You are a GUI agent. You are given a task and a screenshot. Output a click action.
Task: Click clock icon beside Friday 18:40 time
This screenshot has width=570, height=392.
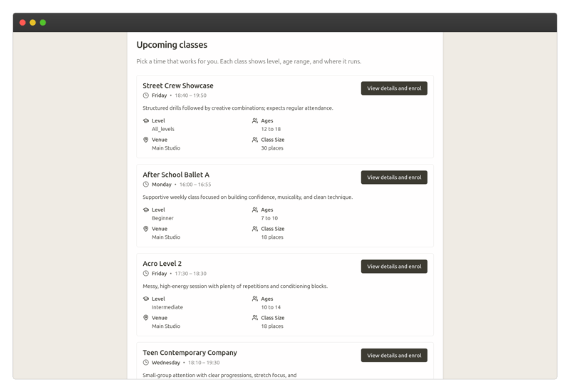pos(146,96)
